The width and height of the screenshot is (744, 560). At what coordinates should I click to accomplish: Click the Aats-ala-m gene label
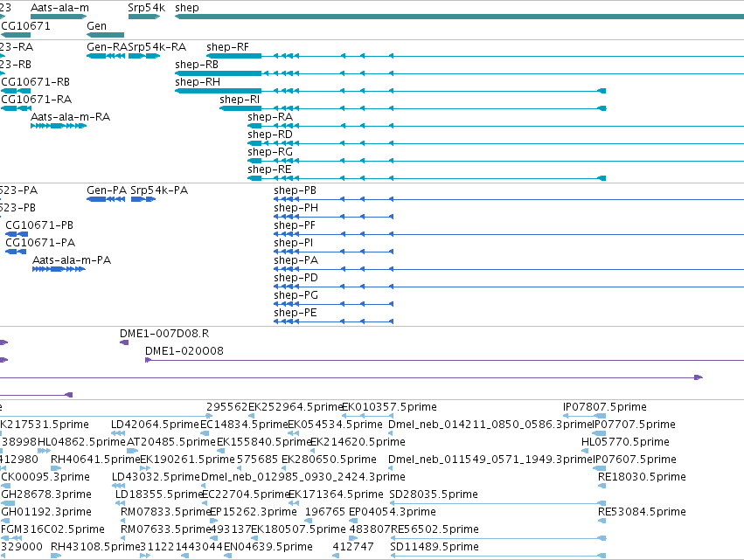tap(59, 8)
